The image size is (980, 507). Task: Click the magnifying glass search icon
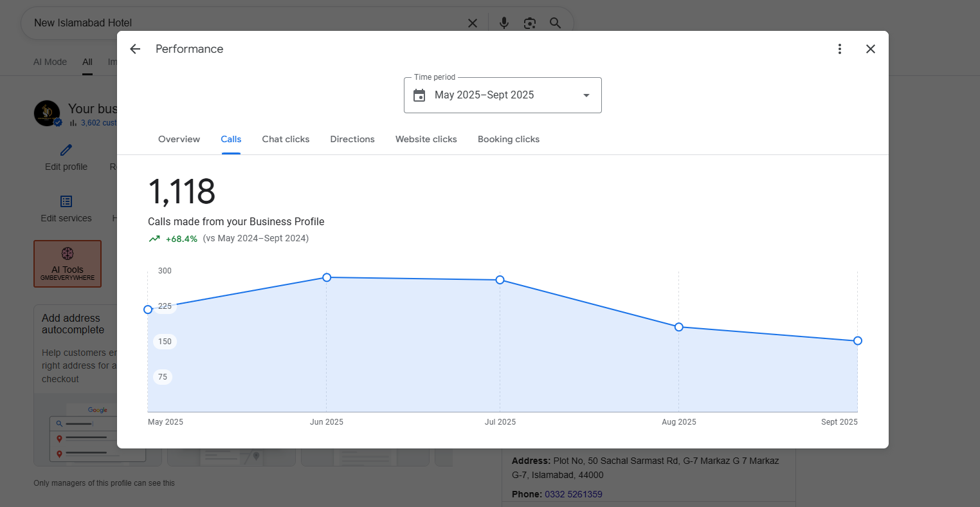555,23
